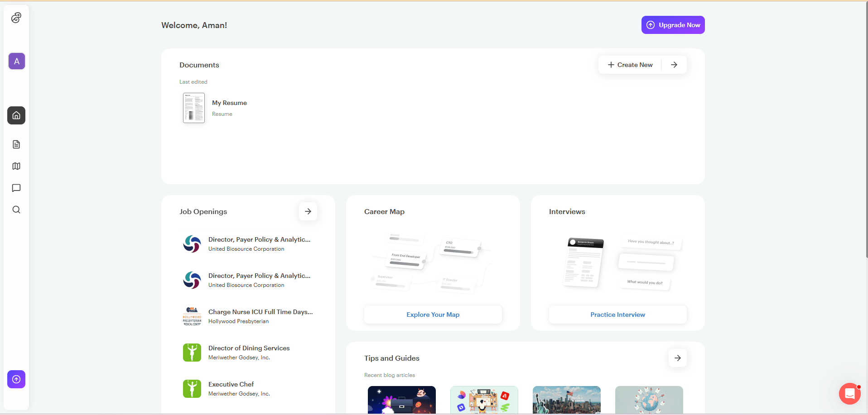Select the Home icon in the sidebar
Screen dimensions: 868x415
16,115
